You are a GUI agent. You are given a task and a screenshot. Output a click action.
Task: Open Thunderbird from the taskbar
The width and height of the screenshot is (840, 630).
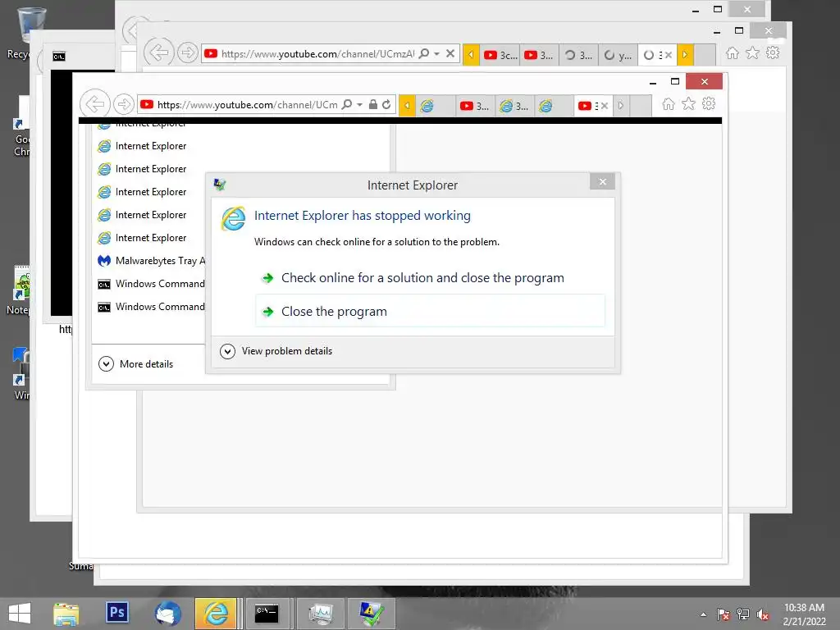tap(167, 614)
